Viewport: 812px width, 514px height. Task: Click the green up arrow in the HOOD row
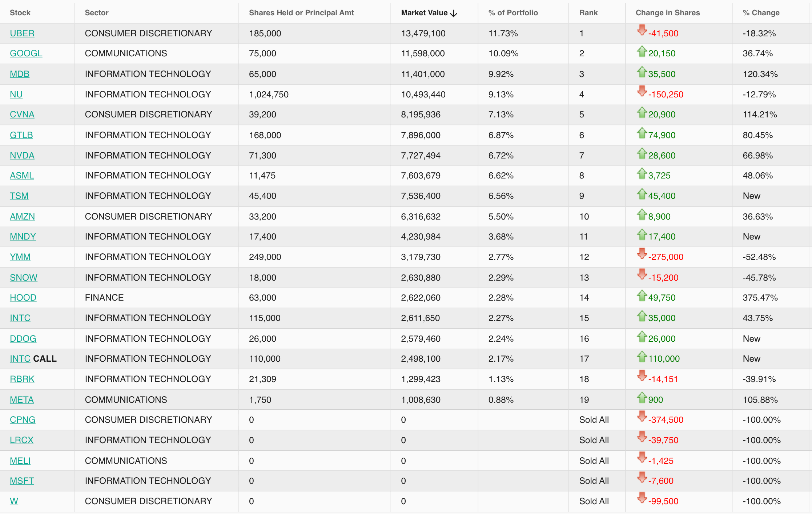[642, 296]
